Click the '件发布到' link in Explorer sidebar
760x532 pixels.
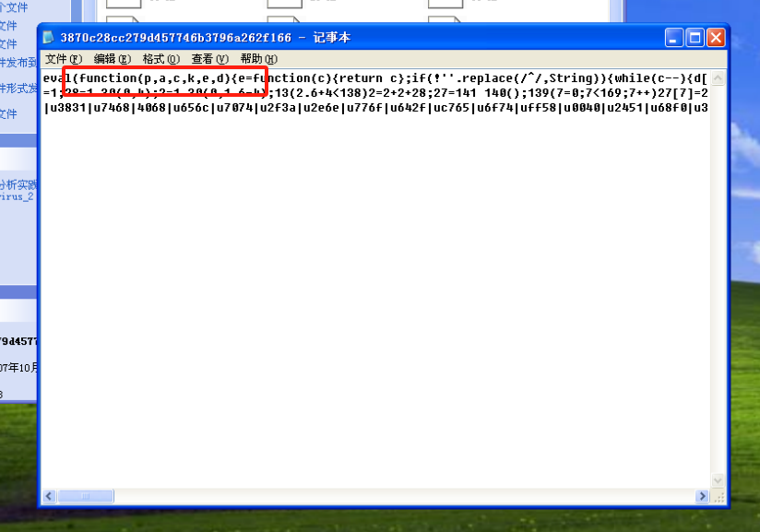(18, 63)
